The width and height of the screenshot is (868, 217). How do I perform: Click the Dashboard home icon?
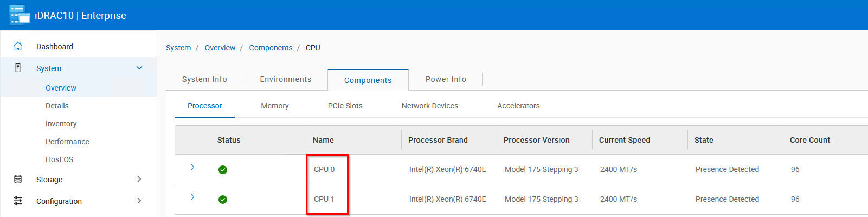[18, 47]
